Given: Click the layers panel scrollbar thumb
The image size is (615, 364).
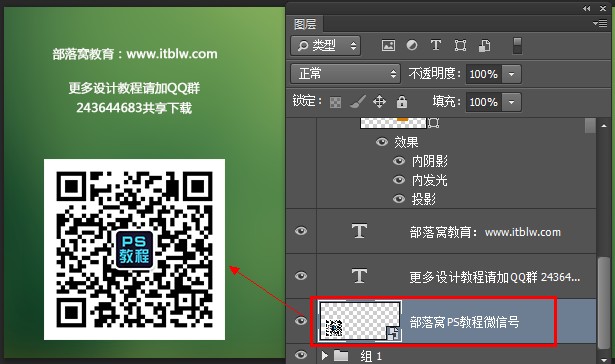Looking at the screenshot, I should pos(604,302).
